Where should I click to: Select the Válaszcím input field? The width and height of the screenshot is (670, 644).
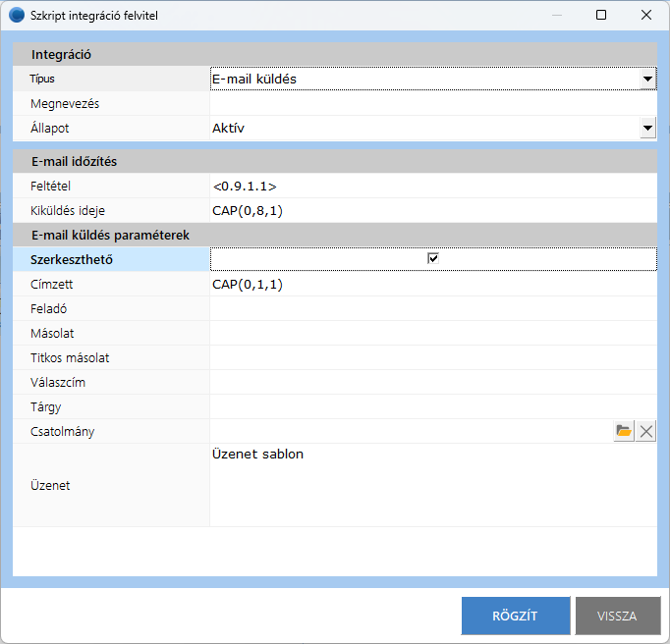click(x=432, y=382)
